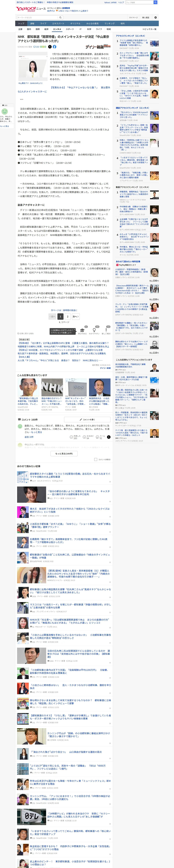The width and height of the screenshot is (174, 868).
Task: Expand floating sidebar もっと見る
Action: click(x=5, y=126)
